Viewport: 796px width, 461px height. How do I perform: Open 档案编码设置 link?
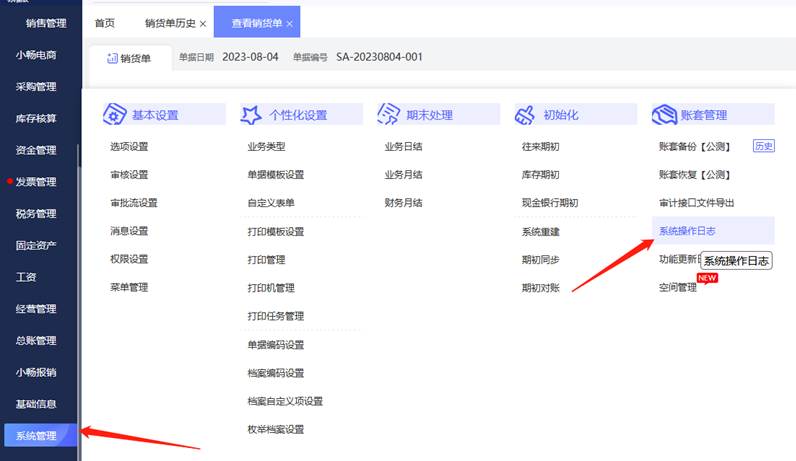point(276,373)
